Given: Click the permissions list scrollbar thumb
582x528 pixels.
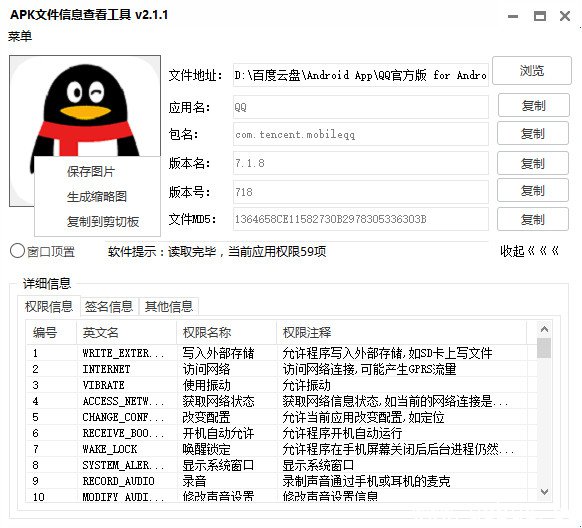Looking at the screenshot, I should (x=544, y=348).
